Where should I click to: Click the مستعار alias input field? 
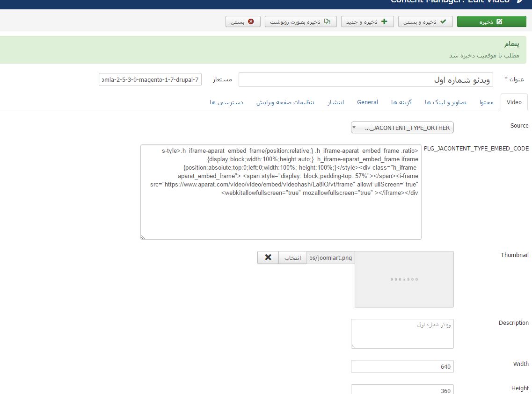[x=150, y=79]
